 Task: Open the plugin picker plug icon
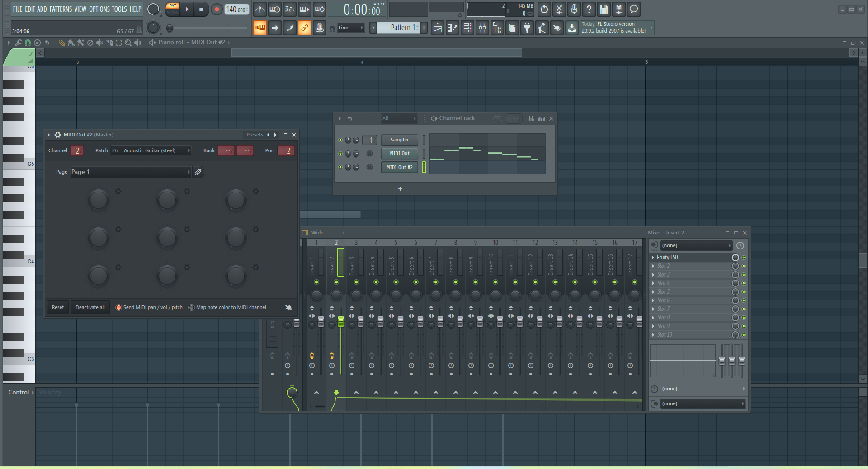pyautogui.click(x=527, y=28)
